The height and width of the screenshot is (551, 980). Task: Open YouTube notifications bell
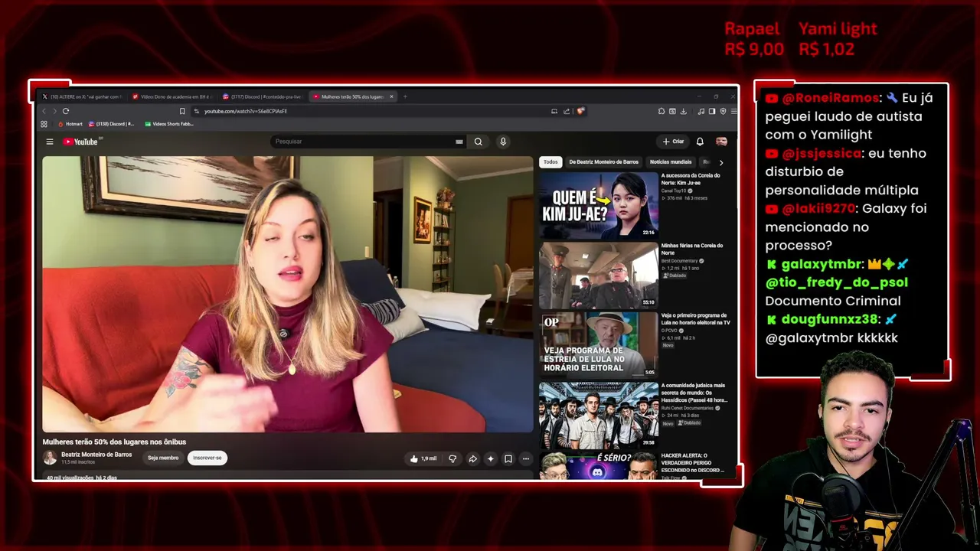tap(700, 142)
